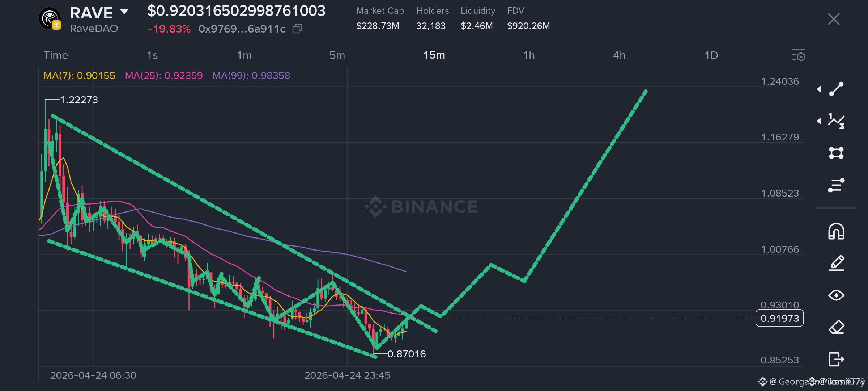Image resolution: width=868 pixels, height=391 pixels.
Task: Select the rectangle shape drawing tool
Action: pos(836,153)
